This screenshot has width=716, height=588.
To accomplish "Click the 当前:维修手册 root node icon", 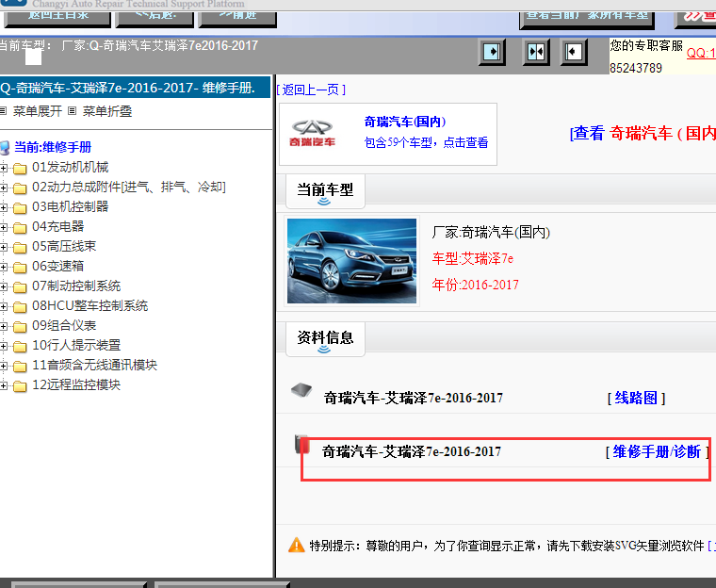I will [5, 148].
